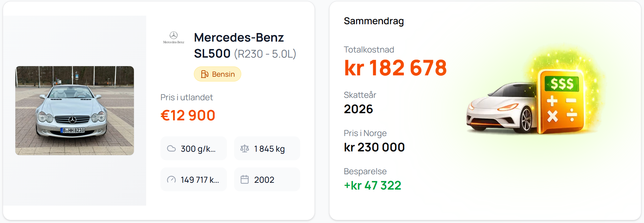This screenshot has height=223, width=644.
Task: Click the €12 900 foreign price
Action: coord(188,115)
